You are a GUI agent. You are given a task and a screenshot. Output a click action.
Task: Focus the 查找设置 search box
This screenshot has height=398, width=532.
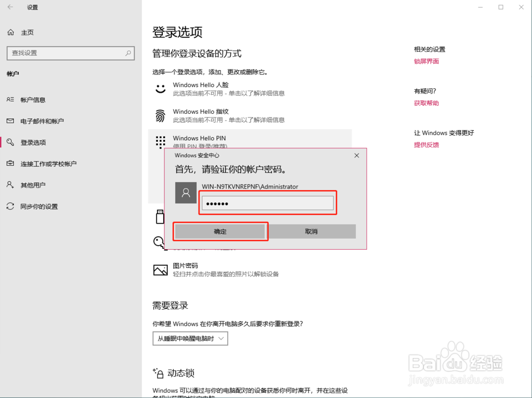point(71,53)
